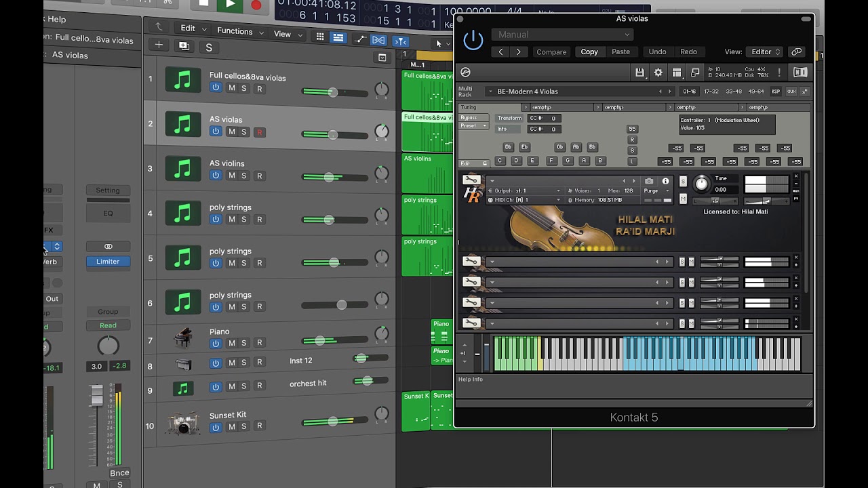Screen dimensions: 868x488
Task: Click the Read automation mode button
Action: coord(108,325)
